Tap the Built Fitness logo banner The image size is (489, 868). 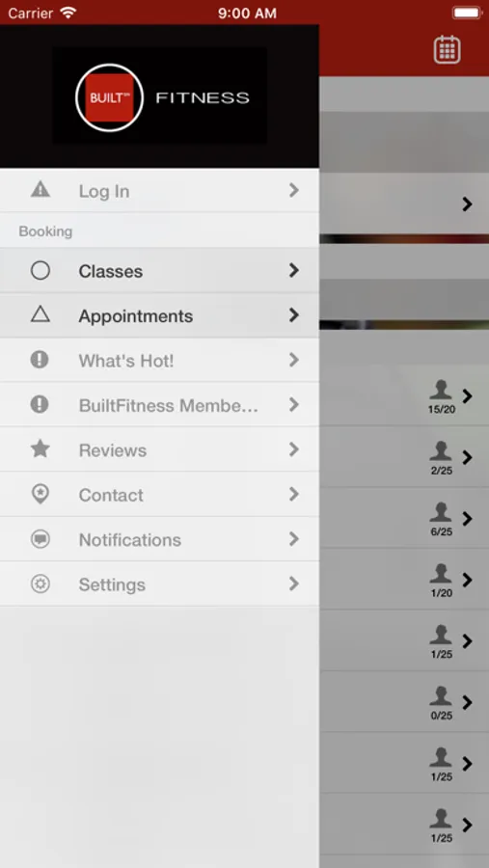(x=159, y=95)
